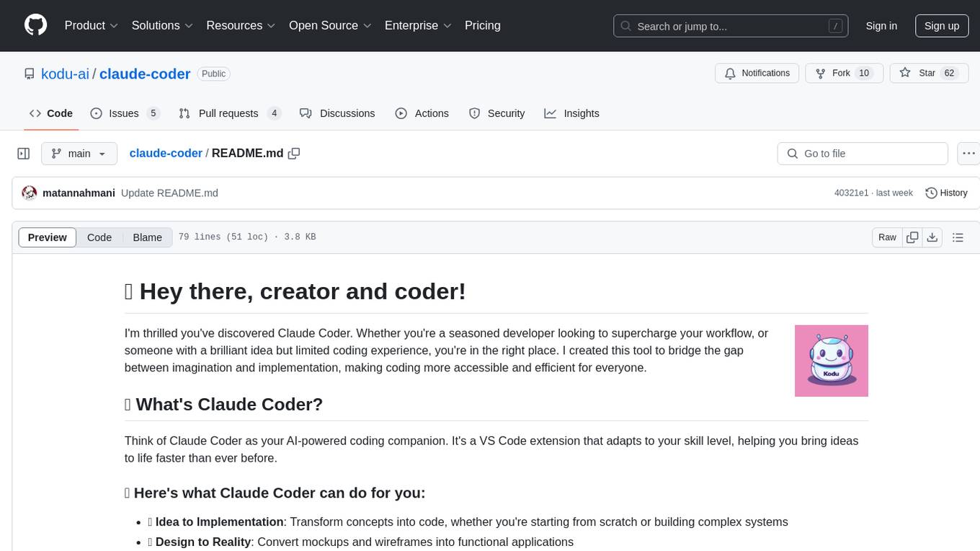Expand the Resources menu
Screen dimensions: 980x551
pos(241,25)
